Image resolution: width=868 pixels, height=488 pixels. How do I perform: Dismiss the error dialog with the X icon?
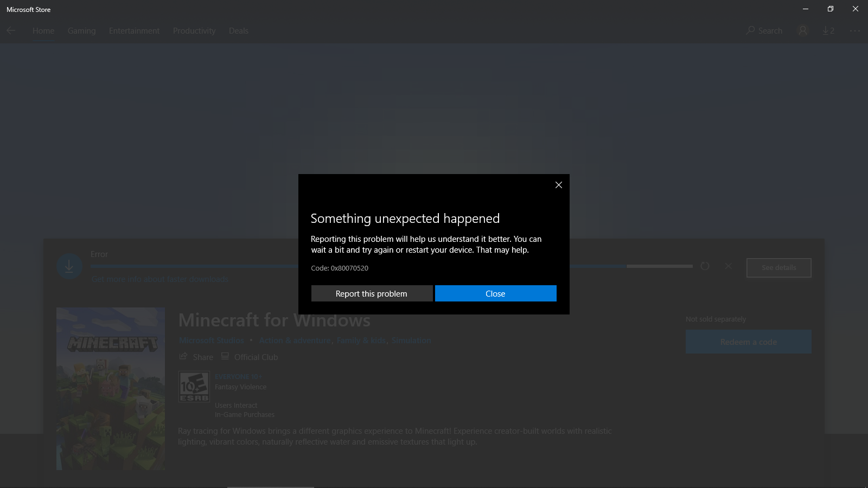pyautogui.click(x=558, y=185)
